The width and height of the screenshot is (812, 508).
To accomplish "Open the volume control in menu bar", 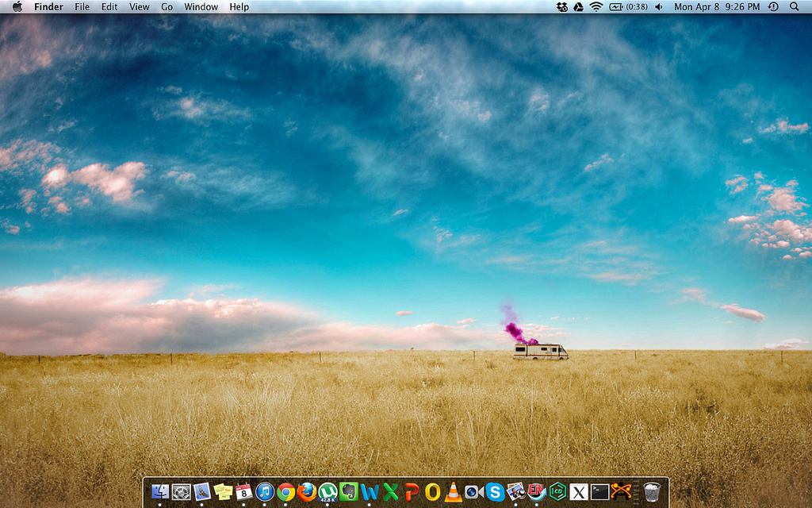I will pos(659,6).
